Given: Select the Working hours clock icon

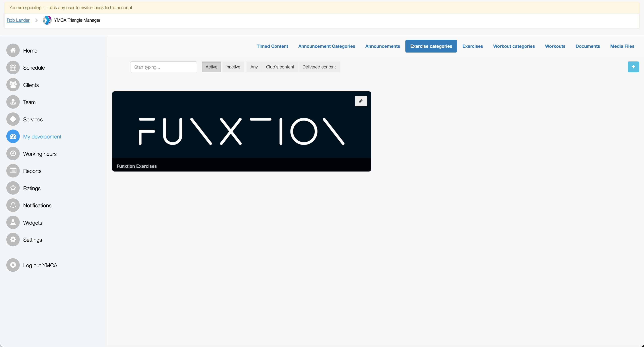Looking at the screenshot, I should click(13, 154).
